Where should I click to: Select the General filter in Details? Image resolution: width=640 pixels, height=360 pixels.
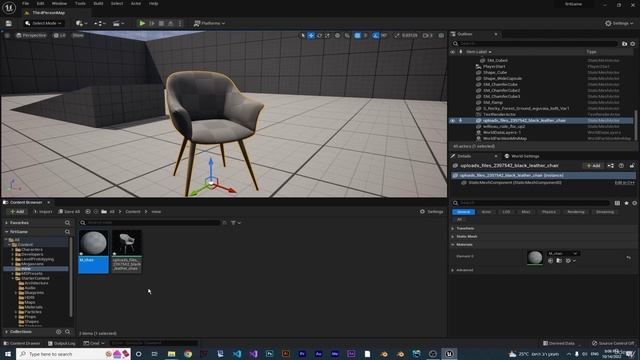point(463,212)
